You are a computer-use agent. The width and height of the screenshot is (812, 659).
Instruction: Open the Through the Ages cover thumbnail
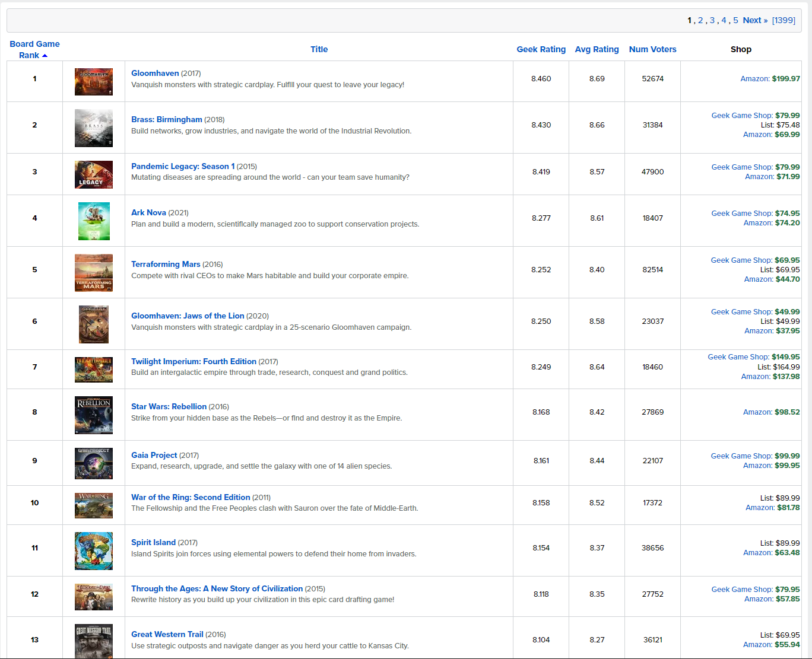(x=94, y=597)
